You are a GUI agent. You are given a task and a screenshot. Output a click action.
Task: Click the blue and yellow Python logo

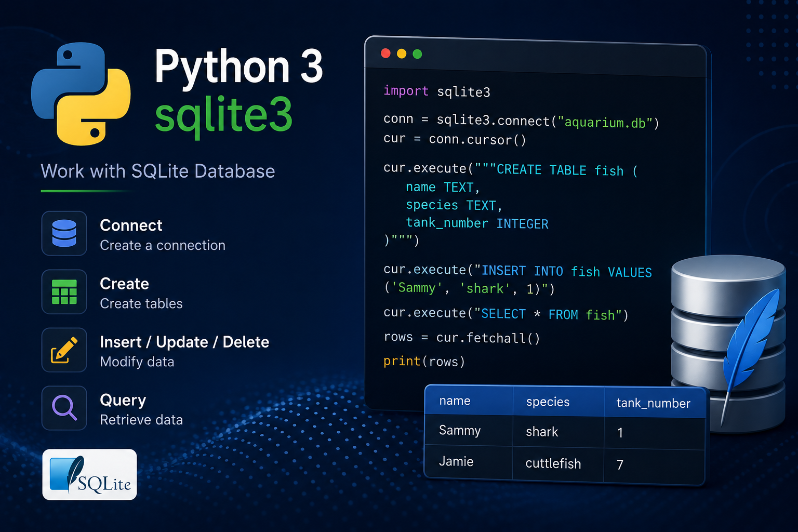(x=81, y=94)
